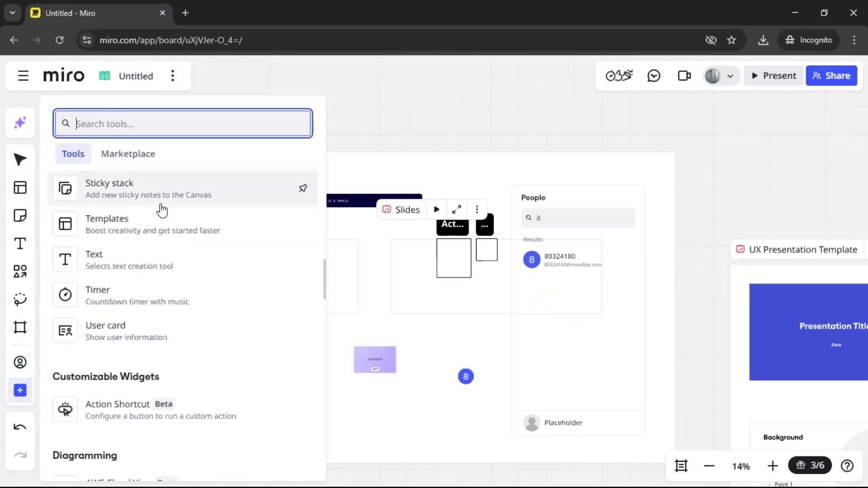The width and height of the screenshot is (868, 488).
Task: Bookmark this page with star
Action: (x=731, y=40)
